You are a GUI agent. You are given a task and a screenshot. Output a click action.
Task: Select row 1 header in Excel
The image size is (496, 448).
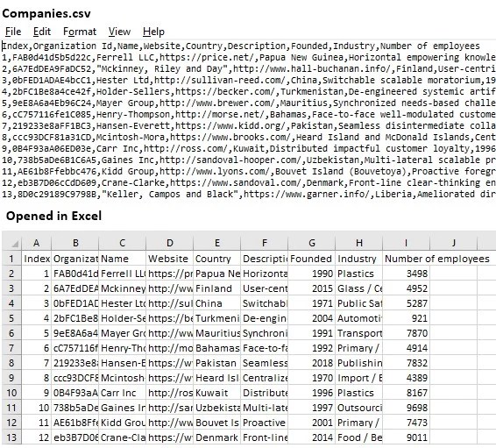click(12, 259)
